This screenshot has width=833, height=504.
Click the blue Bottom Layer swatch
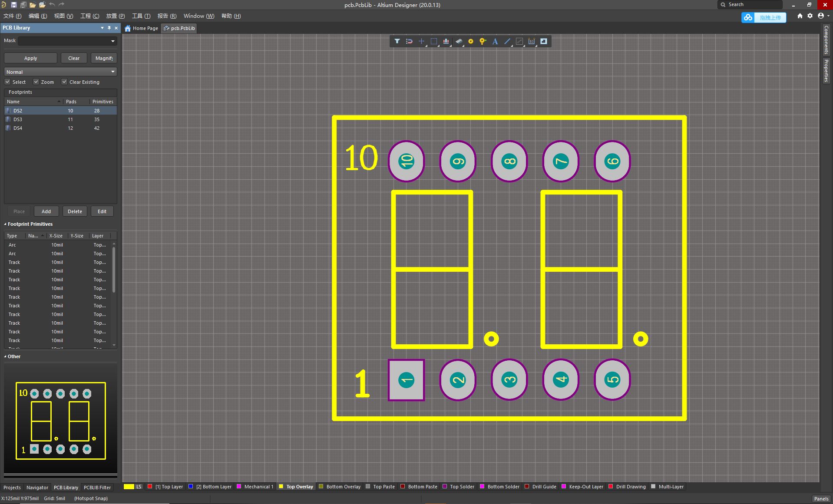191,487
